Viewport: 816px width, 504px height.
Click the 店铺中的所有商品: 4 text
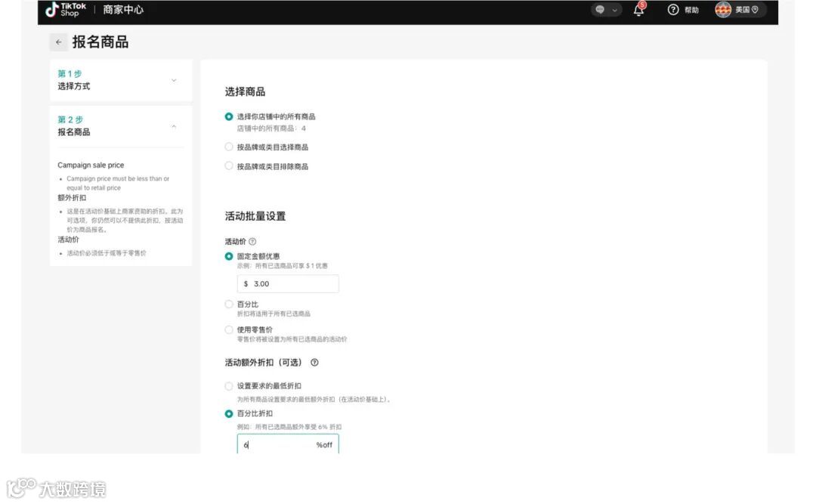tap(271, 128)
